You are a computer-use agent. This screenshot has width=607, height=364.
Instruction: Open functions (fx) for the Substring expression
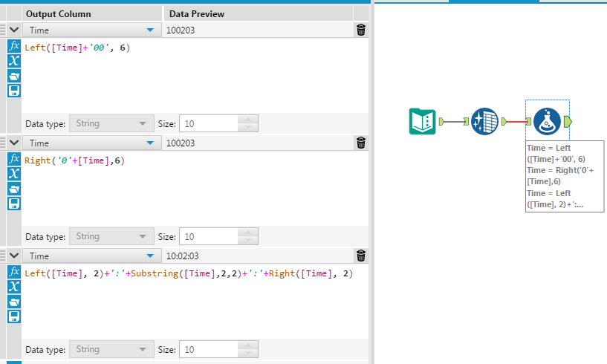[x=14, y=271]
